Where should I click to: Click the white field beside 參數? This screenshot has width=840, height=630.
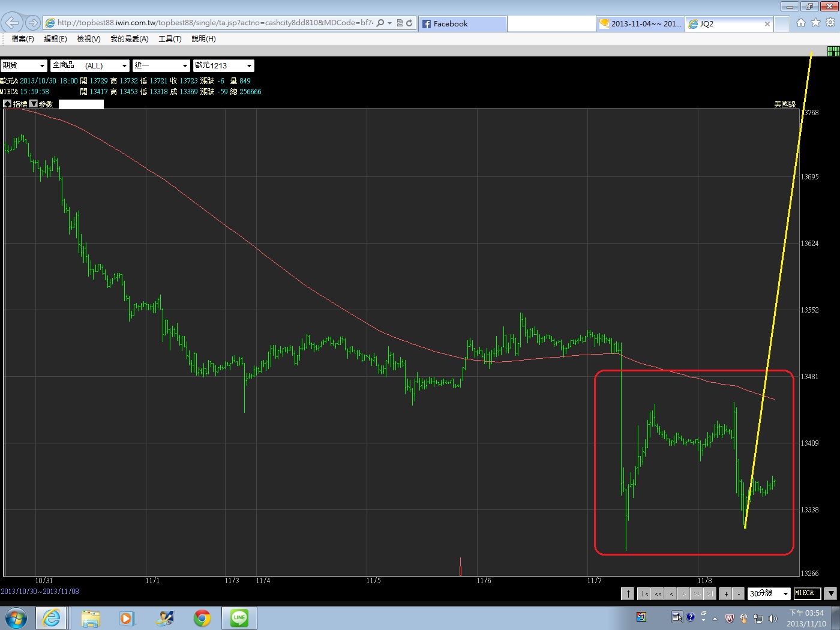[81, 104]
